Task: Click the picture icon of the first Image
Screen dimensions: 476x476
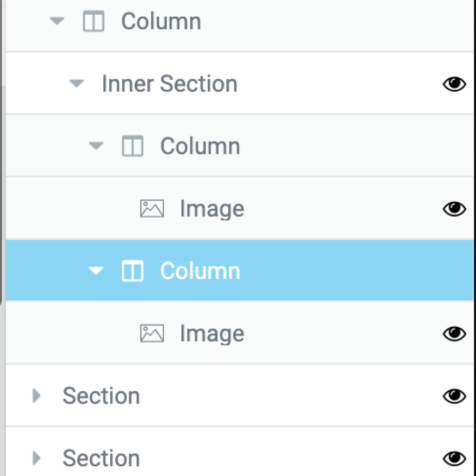Action: point(152,209)
